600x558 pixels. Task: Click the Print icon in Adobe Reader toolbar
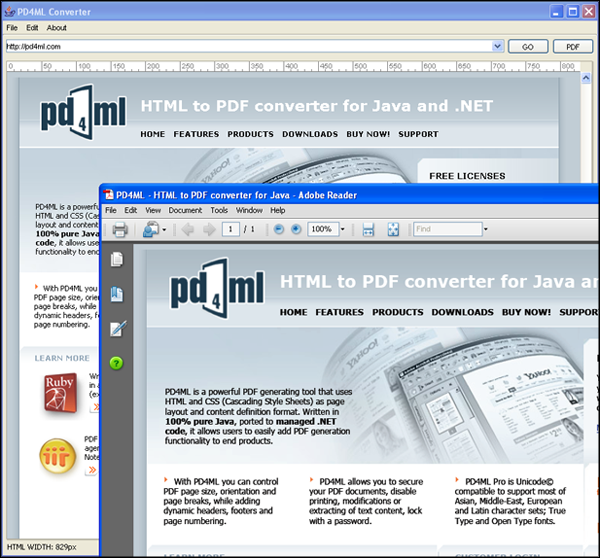point(120,230)
